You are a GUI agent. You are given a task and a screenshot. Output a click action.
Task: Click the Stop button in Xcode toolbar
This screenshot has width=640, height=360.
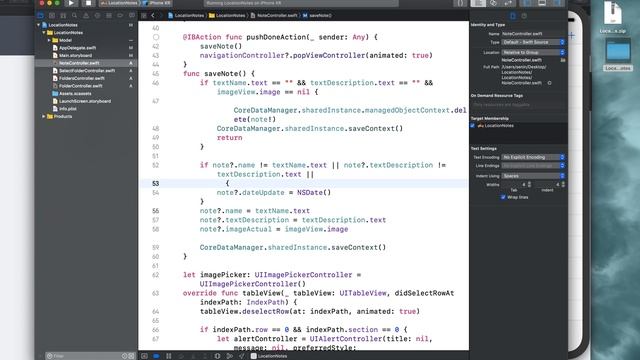pyautogui.click(x=88, y=3)
